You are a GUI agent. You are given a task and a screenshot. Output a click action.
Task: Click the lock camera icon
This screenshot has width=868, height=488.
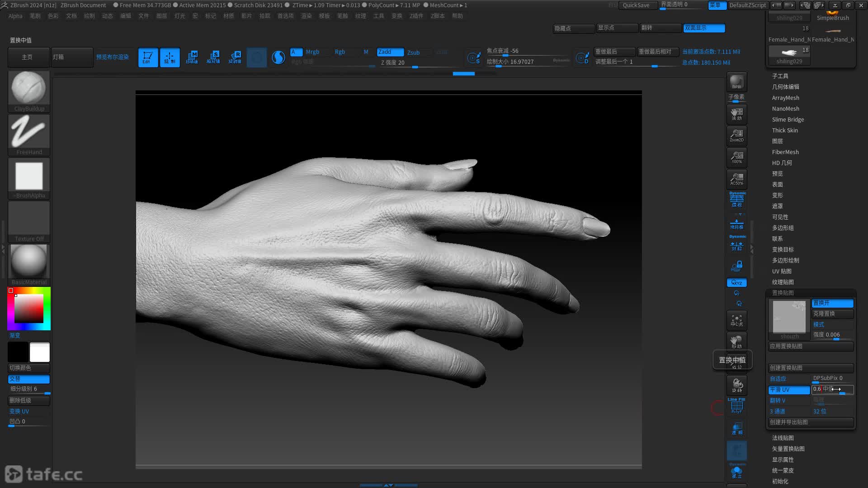coord(736,266)
